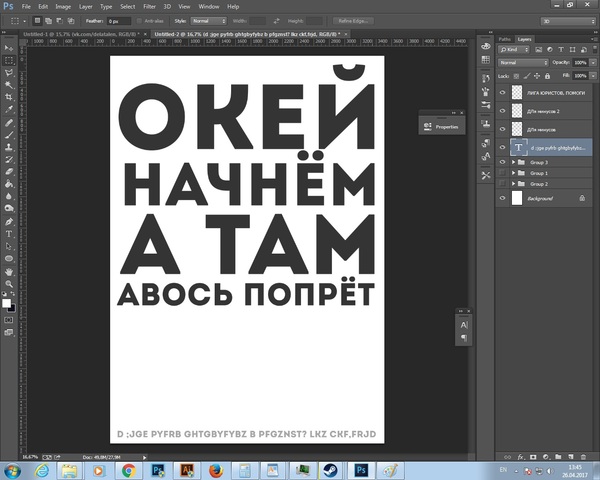Click the Properties panel button
This screenshot has width=600, height=480.
coord(440,126)
